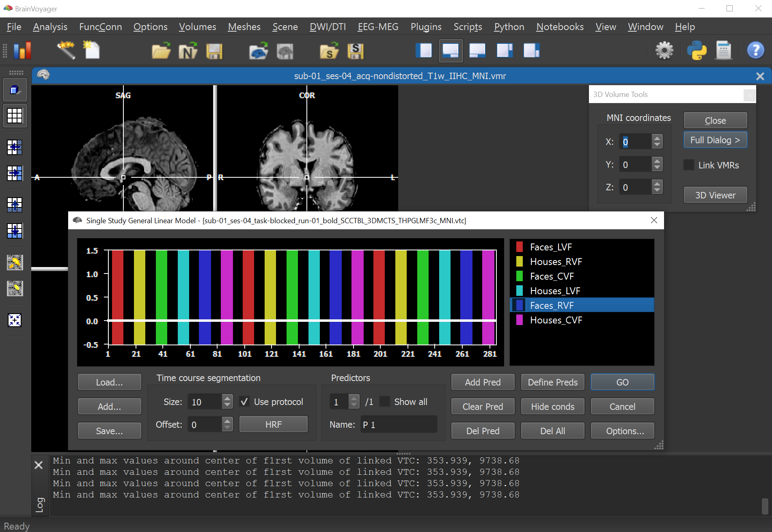Select the highlighted second layout icon
The width and height of the screenshot is (772, 532).
click(451, 51)
